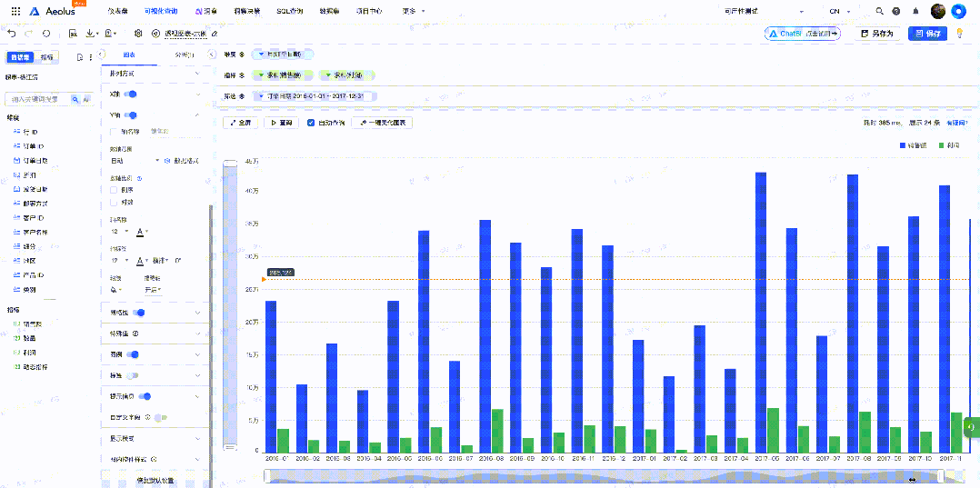The image size is (980, 488).
Task: Switch to the 分析 tab
Action: (x=184, y=55)
